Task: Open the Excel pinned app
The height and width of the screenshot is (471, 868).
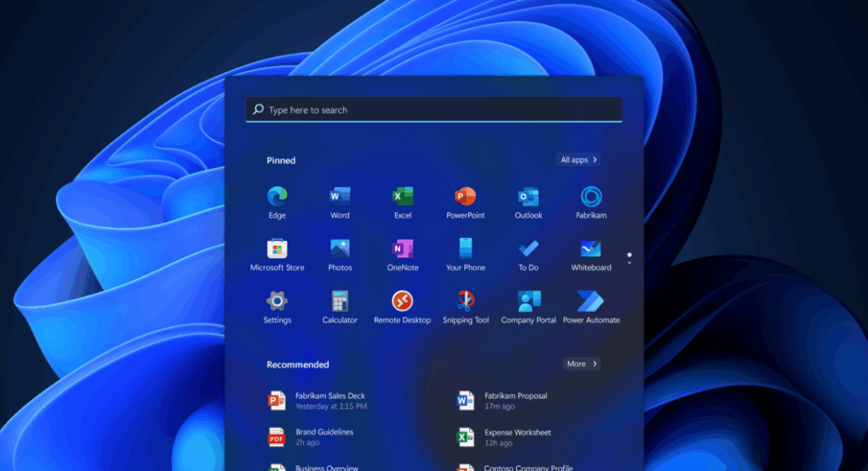Action: (x=402, y=203)
